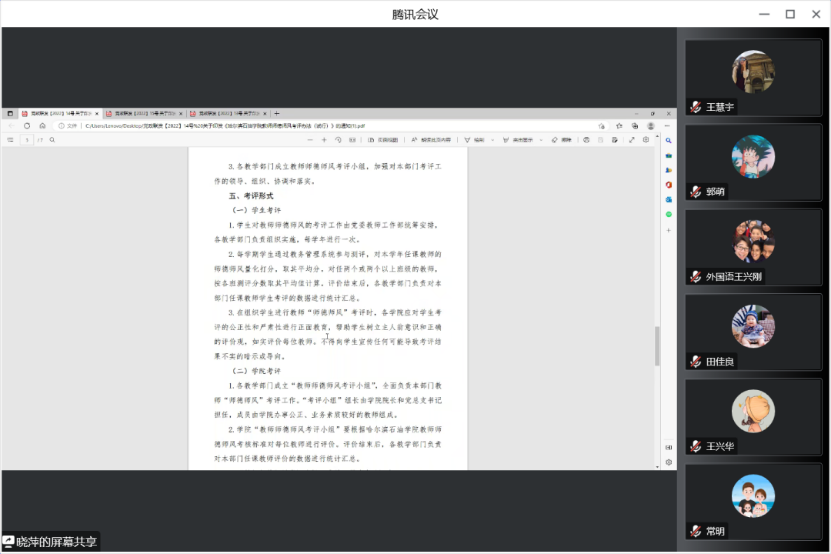Expand the Draw tool dropdown arrow

pyautogui.click(x=494, y=140)
